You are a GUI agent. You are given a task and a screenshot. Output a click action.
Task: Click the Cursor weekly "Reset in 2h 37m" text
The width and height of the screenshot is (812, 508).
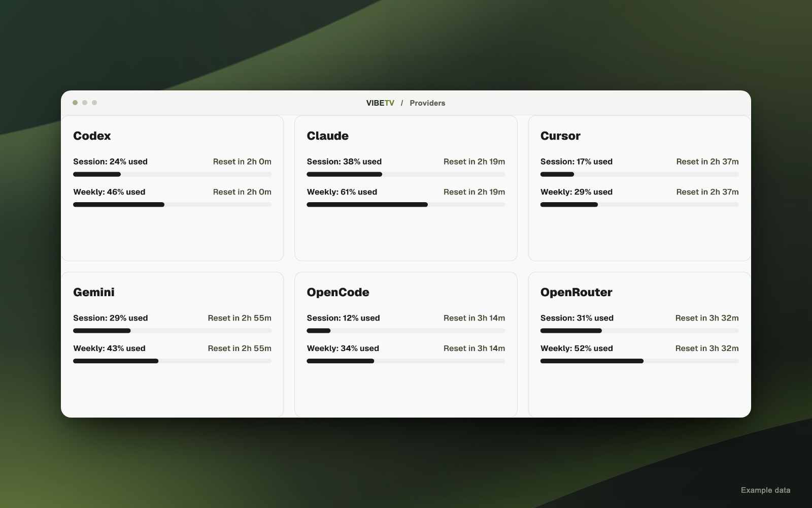tap(707, 192)
